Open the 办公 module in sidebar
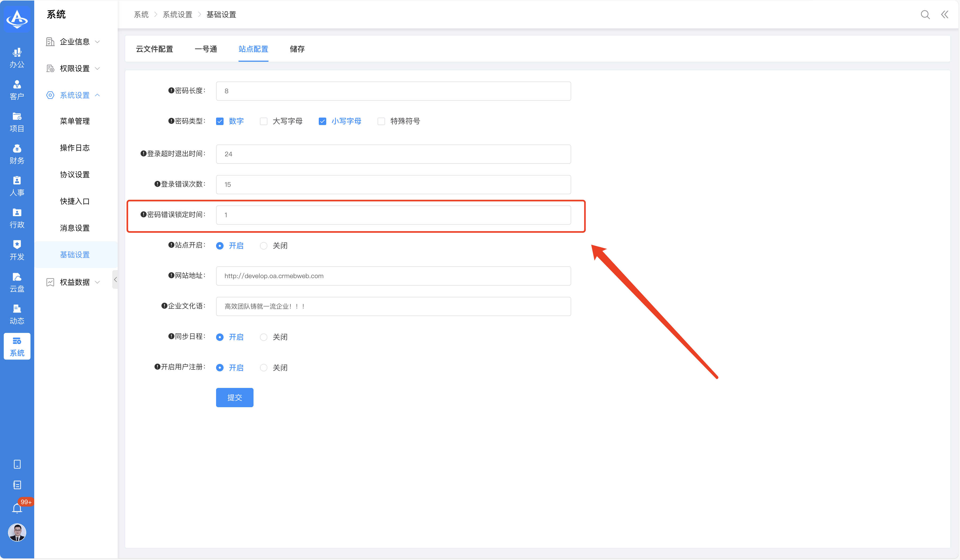Viewport: 960px width, 560px height. [x=17, y=57]
